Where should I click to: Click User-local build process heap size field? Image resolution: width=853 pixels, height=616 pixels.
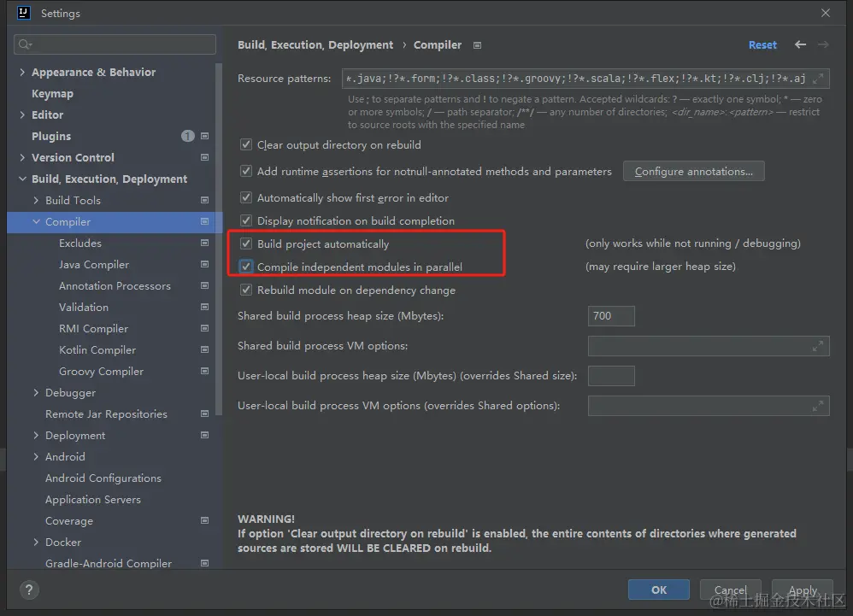point(611,376)
